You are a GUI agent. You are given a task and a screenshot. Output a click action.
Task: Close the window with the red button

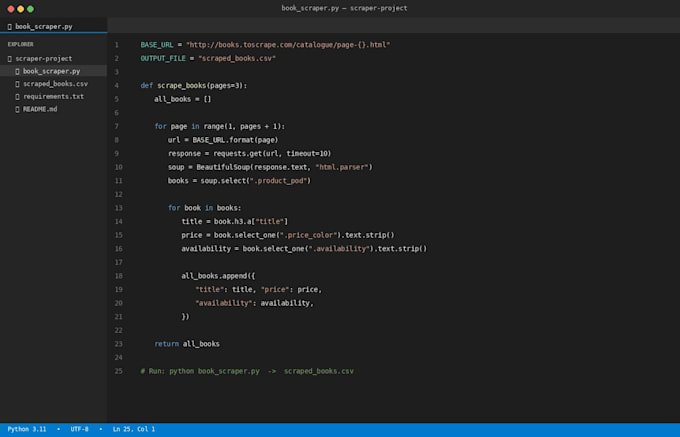pos(11,9)
